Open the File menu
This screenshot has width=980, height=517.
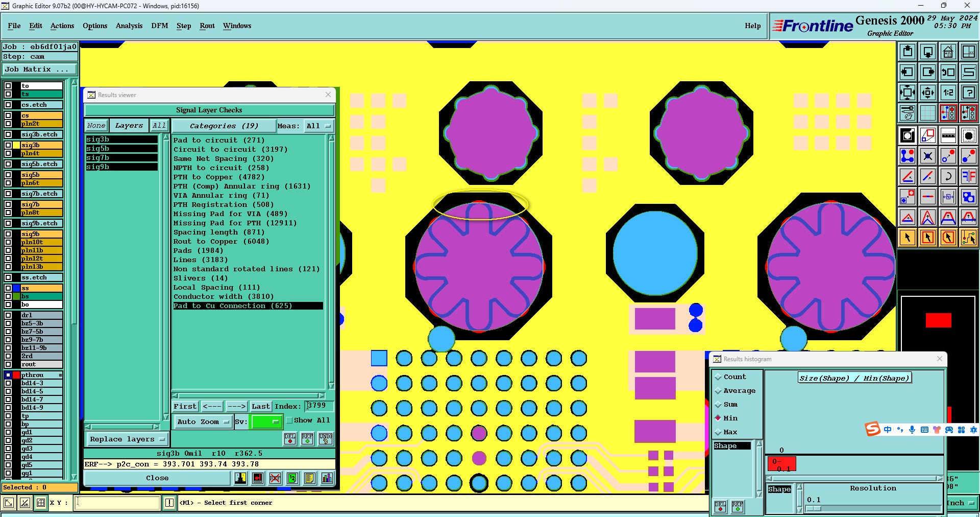coord(14,26)
